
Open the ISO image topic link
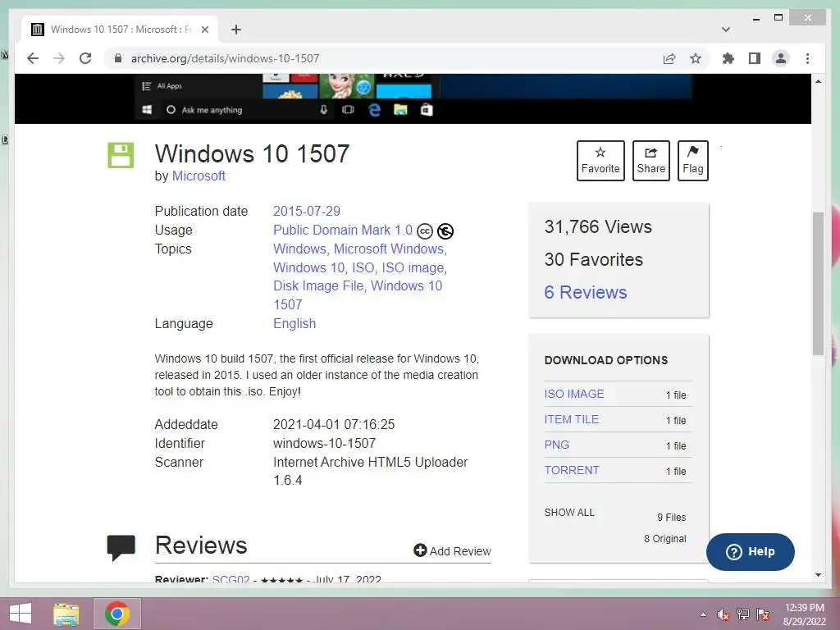point(413,267)
